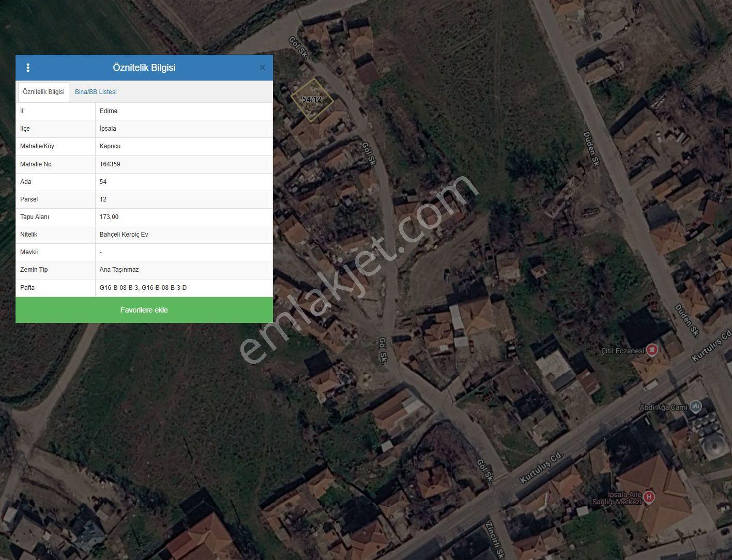Click the İpsala value in İlçe row

click(108, 129)
